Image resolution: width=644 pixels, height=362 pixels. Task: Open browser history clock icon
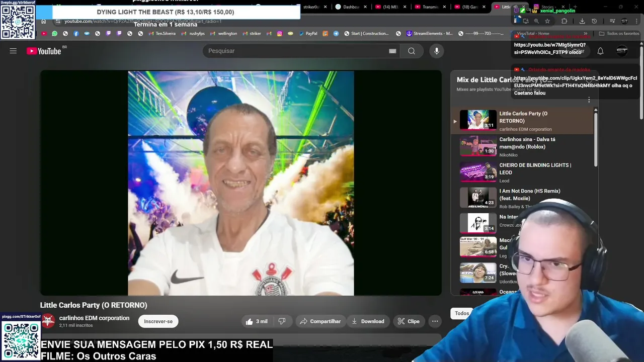[594, 21]
